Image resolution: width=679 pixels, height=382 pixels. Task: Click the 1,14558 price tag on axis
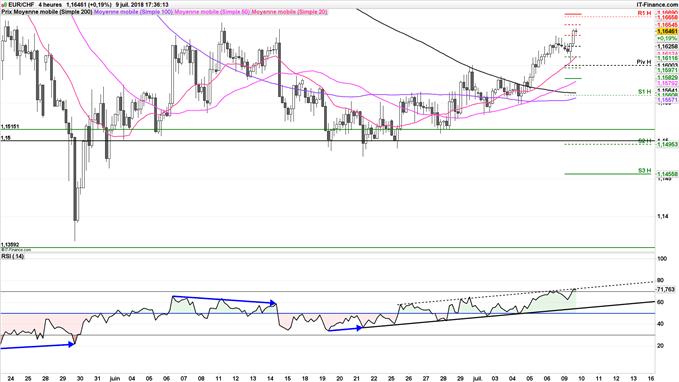(667, 174)
